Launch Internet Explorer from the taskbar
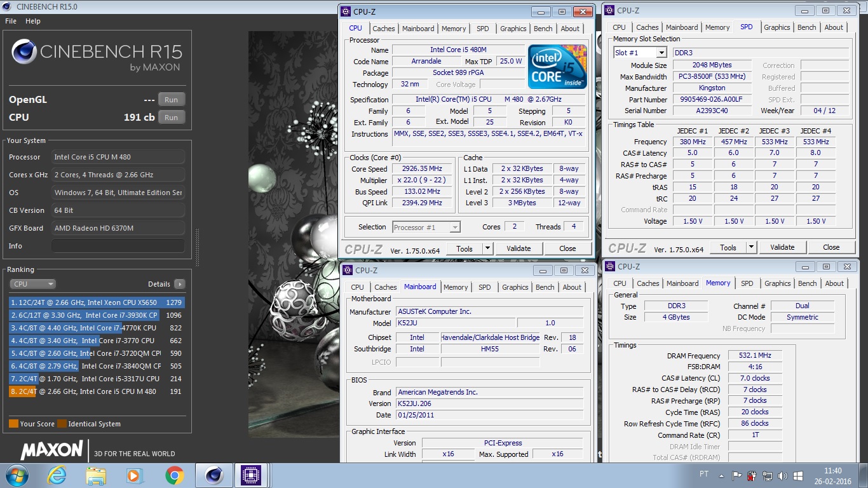The width and height of the screenshot is (868, 488). 57,475
